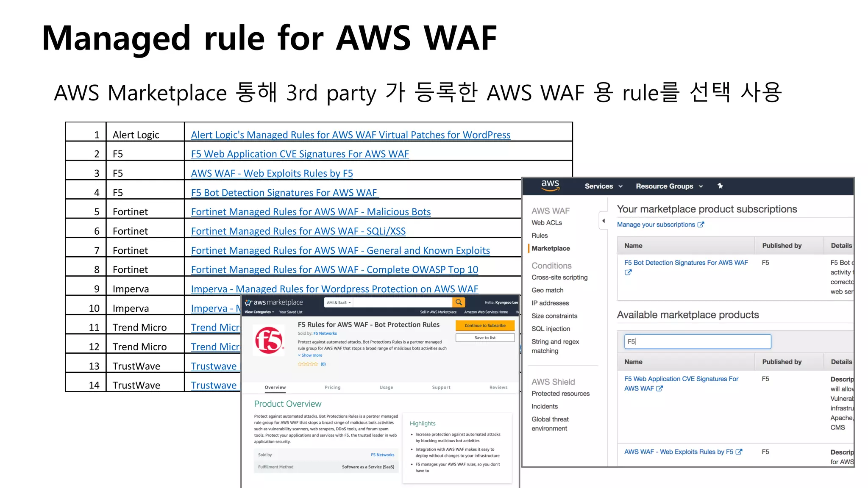Open the AMI & SaaS search category dropdown
The image size is (868, 488).
click(339, 302)
